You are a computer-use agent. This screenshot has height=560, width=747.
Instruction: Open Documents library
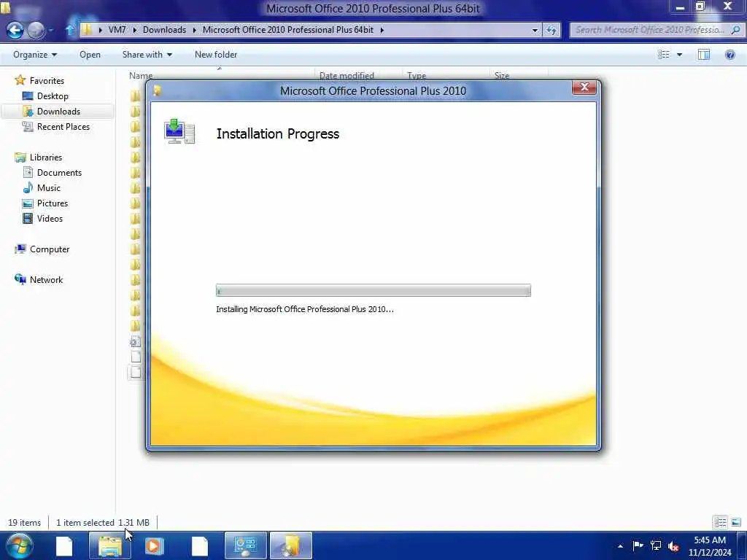pos(59,172)
